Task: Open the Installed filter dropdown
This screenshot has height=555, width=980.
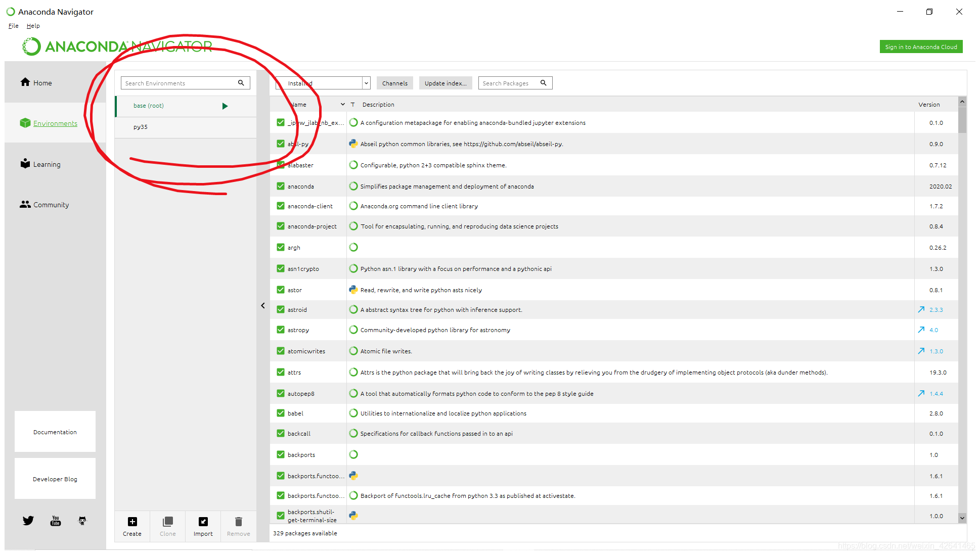Action: [323, 83]
